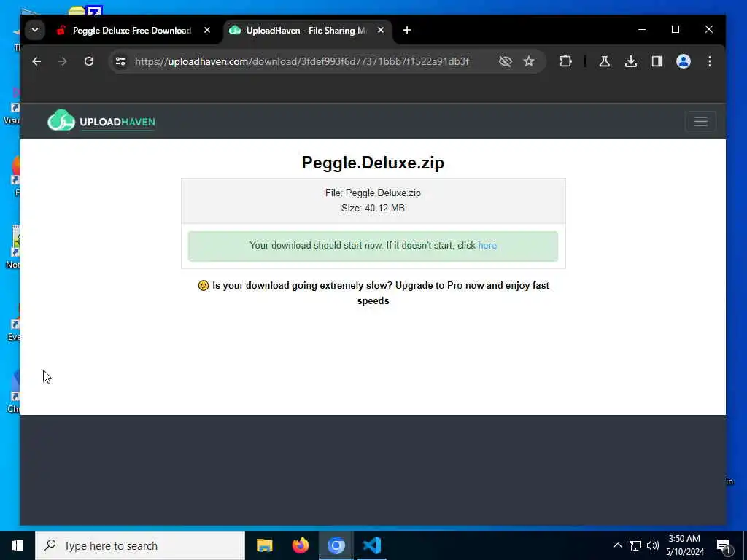Click the Upgrade to Pro message
Viewport: 747px width, 560px height.
[x=373, y=293]
